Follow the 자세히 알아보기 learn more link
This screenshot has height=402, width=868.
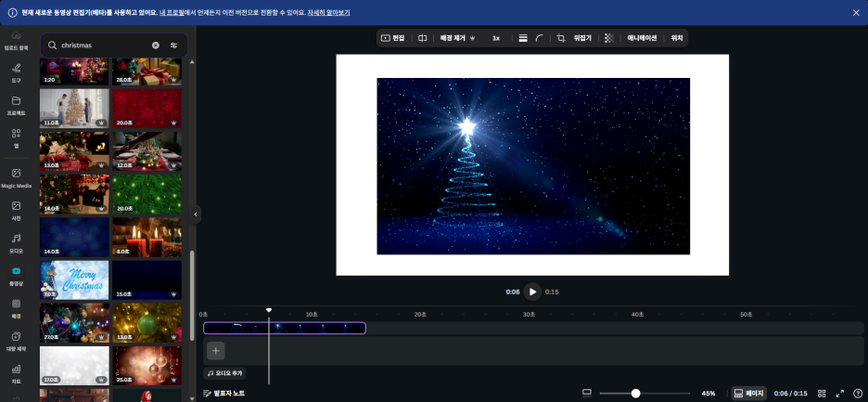pos(329,13)
